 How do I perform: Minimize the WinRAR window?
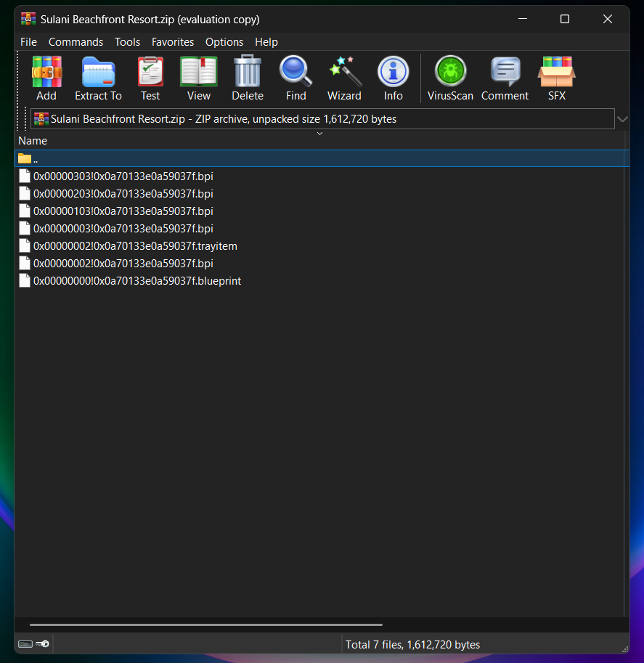click(523, 19)
